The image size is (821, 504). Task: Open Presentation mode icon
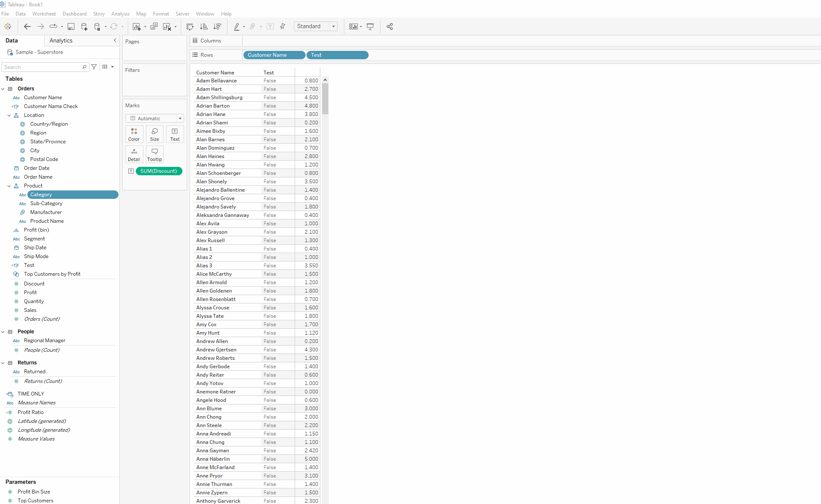(370, 26)
